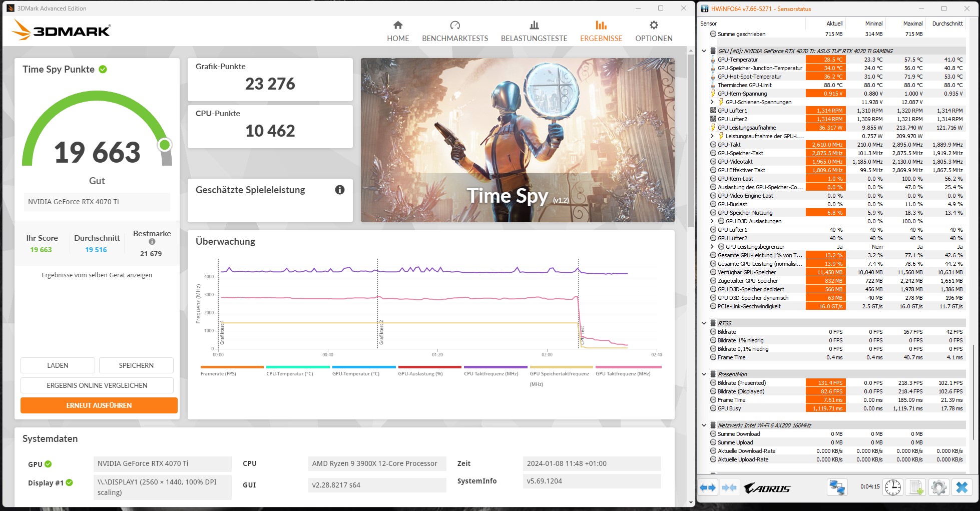Image resolution: width=980 pixels, height=511 pixels.
Task: Click the thermometer icon of GPU-Temperatur row
Action: click(x=713, y=60)
